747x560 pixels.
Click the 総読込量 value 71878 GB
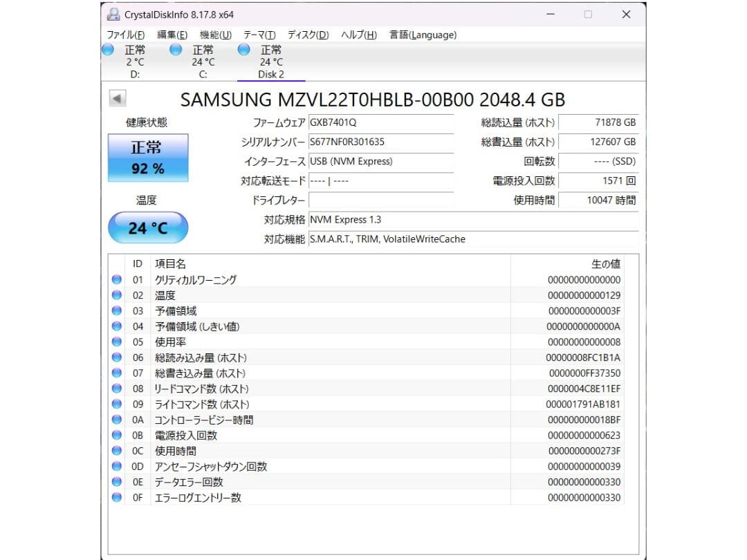(598, 122)
